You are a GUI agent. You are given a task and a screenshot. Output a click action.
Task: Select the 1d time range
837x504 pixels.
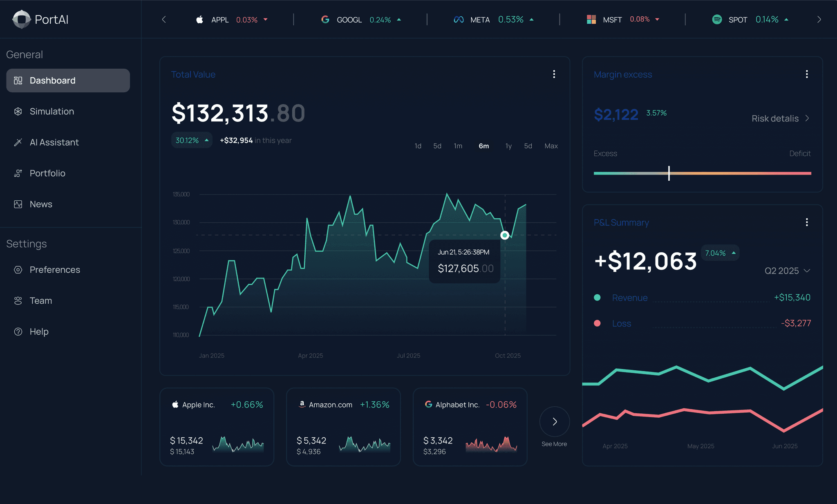pyautogui.click(x=418, y=146)
